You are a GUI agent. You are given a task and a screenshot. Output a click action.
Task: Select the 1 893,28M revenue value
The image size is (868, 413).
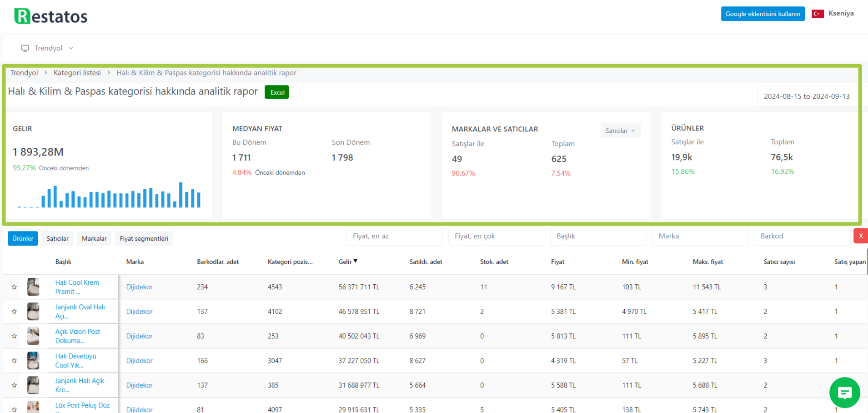click(x=38, y=152)
